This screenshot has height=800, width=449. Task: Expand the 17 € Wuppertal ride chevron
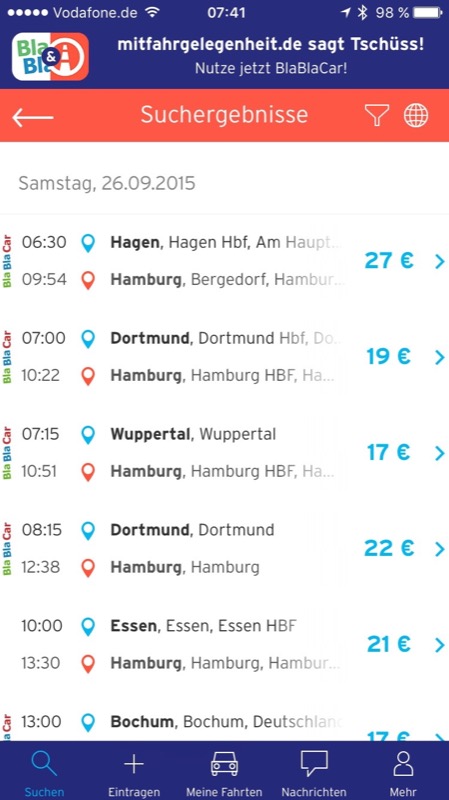[x=440, y=453]
